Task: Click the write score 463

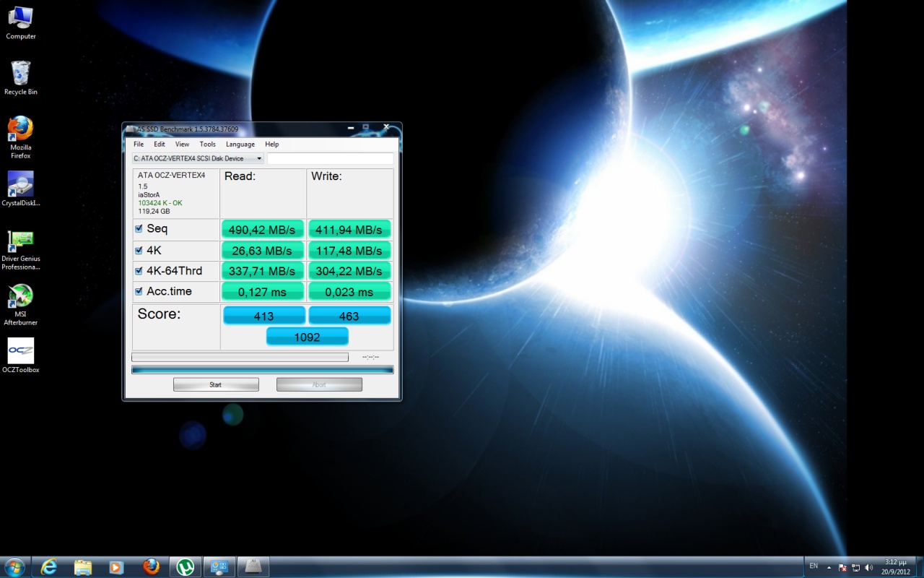Action: coord(349,316)
